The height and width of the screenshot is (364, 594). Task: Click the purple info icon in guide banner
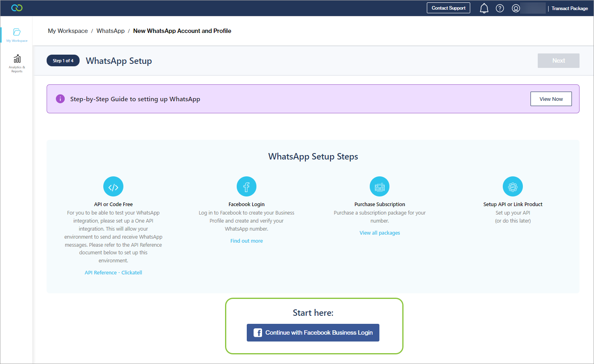coord(60,99)
